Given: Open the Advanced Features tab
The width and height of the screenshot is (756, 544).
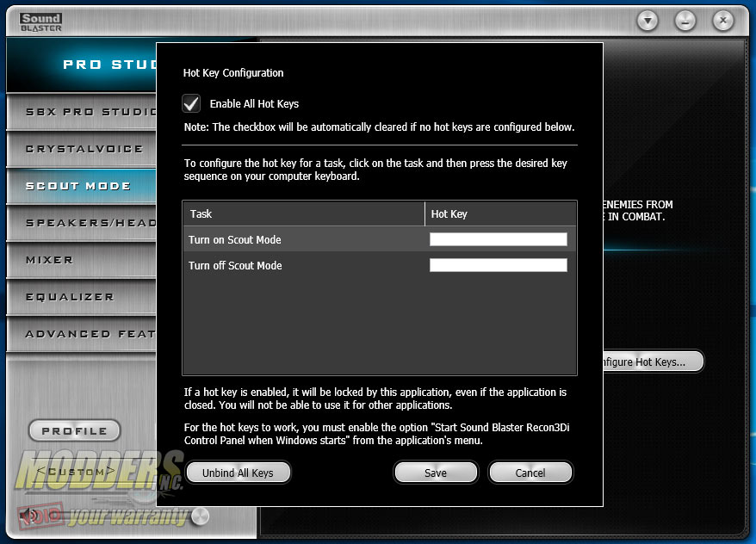Looking at the screenshot, I should [82, 334].
